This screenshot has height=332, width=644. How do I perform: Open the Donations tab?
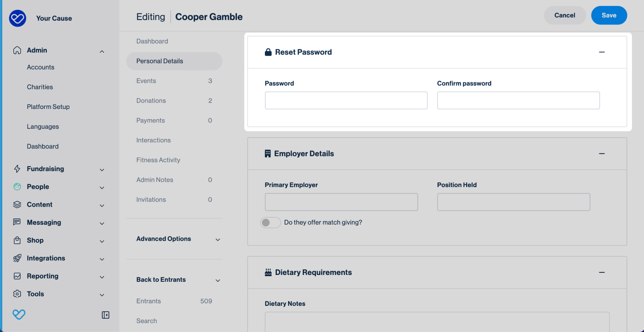pyautogui.click(x=151, y=101)
